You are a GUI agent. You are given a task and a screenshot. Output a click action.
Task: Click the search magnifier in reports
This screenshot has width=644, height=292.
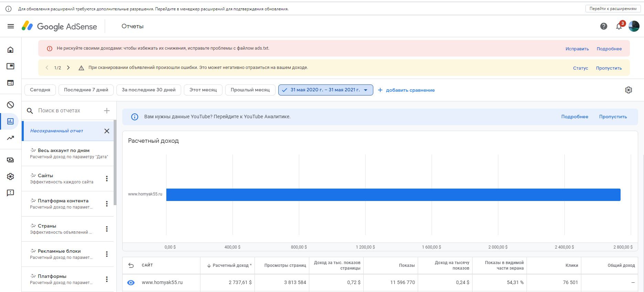(30, 111)
